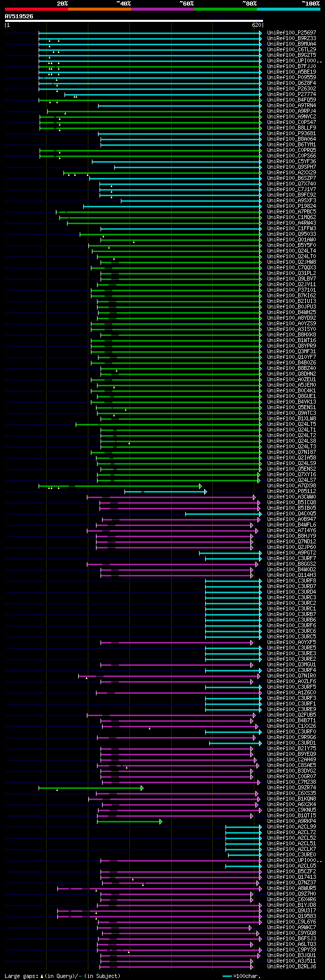
Task: Select the UniRef100_Q3MGU1 label
Action: click(291, 664)
